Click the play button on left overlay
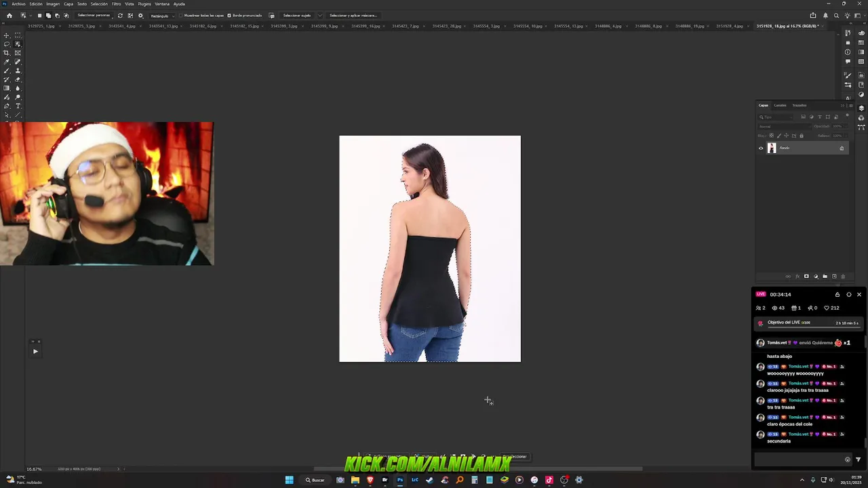Screen dimensions: 868x488 pyautogui.click(x=35, y=351)
